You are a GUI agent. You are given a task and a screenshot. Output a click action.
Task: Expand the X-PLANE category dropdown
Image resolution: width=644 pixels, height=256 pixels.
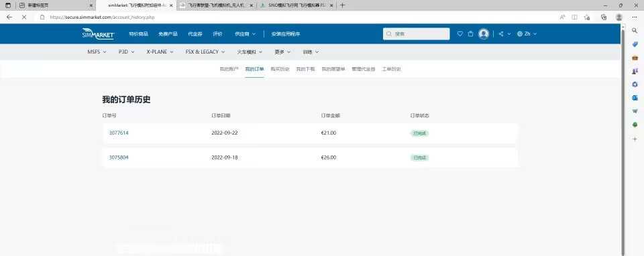point(160,52)
